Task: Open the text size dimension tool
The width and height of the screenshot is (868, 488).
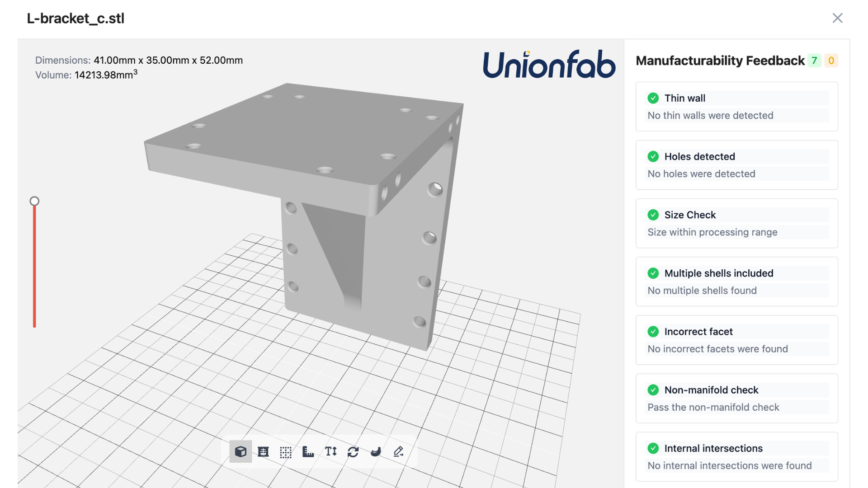Action: 330,451
